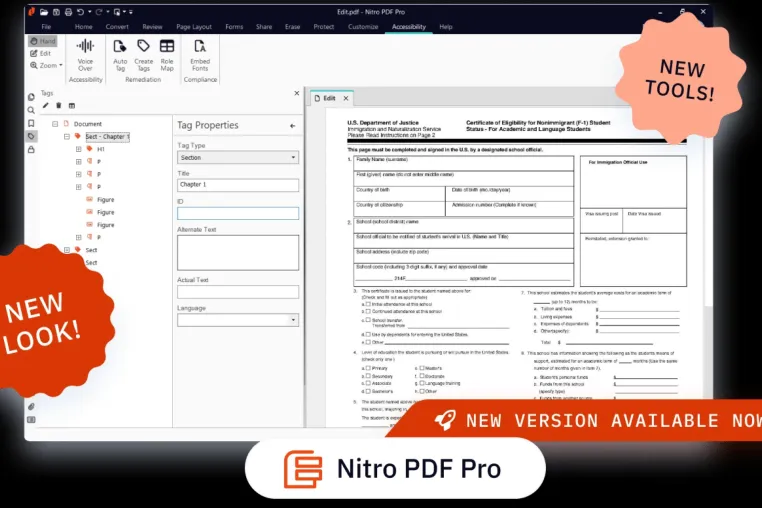Select the Hand tool
This screenshot has height=508, width=762.
[43, 41]
